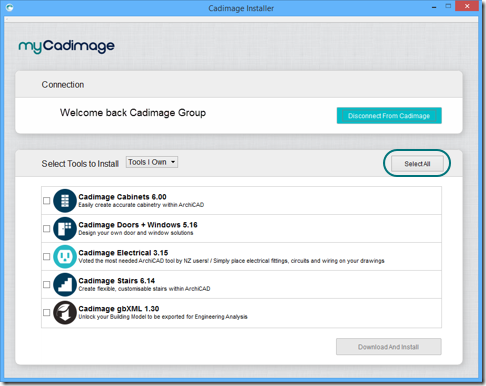
Task: Click 'Voted the most needed ArchiCAD tool' description
Action: click(231, 261)
